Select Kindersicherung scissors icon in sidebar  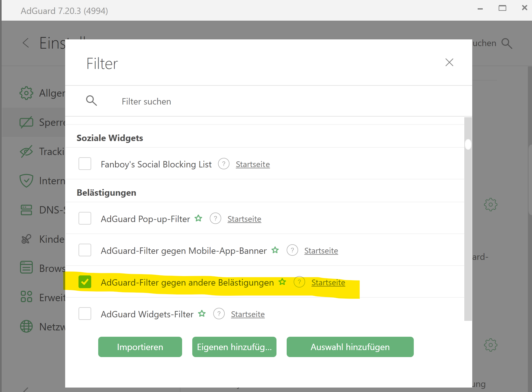(26, 239)
